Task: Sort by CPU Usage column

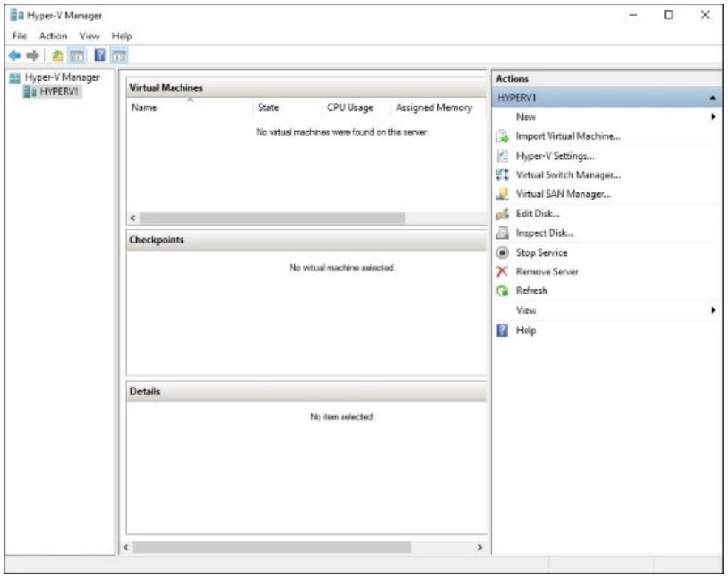Action: (x=356, y=107)
